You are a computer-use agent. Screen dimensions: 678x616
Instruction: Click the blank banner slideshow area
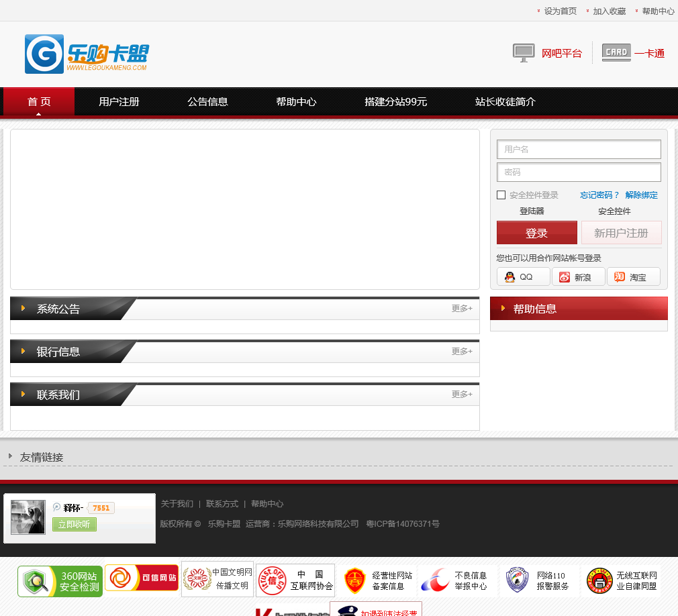[x=245, y=209]
